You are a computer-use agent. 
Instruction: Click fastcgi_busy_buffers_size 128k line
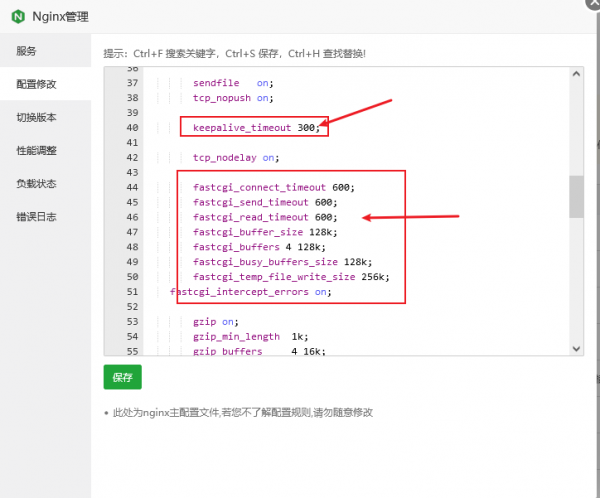[282, 262]
